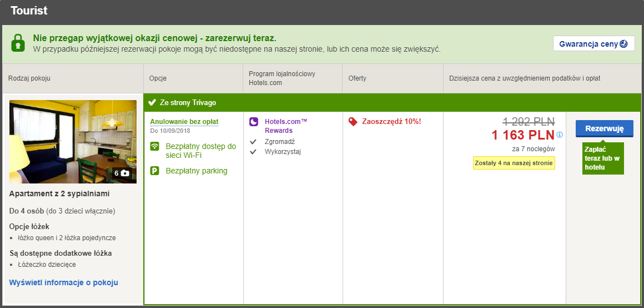This screenshot has height=308, width=644.
Task: Click the Bezpłatny dostęp do sieci Wi-Fi text
Action: (x=201, y=151)
